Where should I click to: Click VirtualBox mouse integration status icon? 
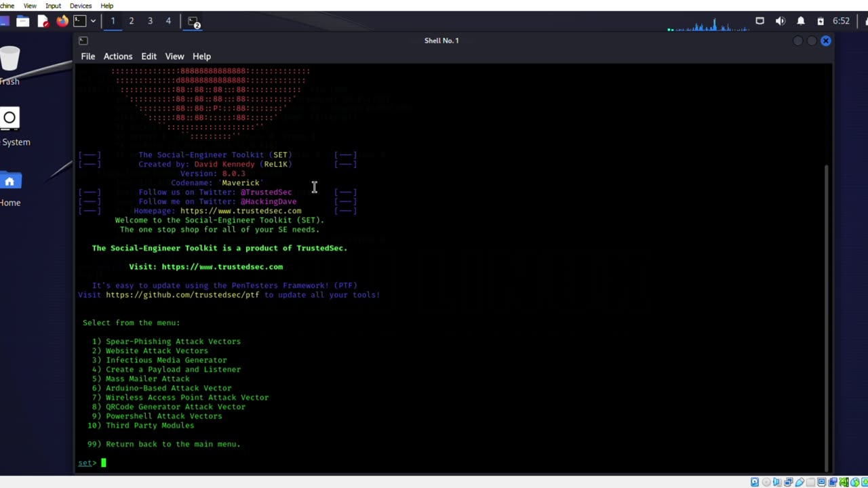(x=854, y=482)
